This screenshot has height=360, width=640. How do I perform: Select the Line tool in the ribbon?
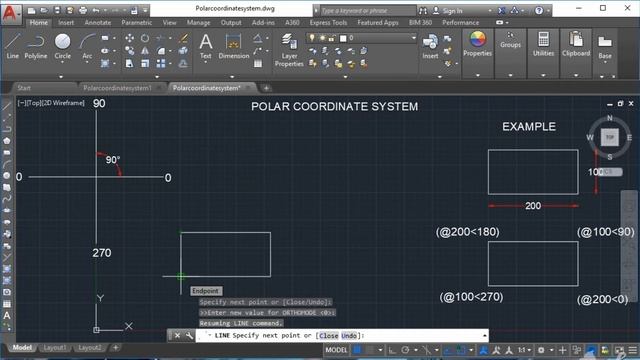(12, 47)
